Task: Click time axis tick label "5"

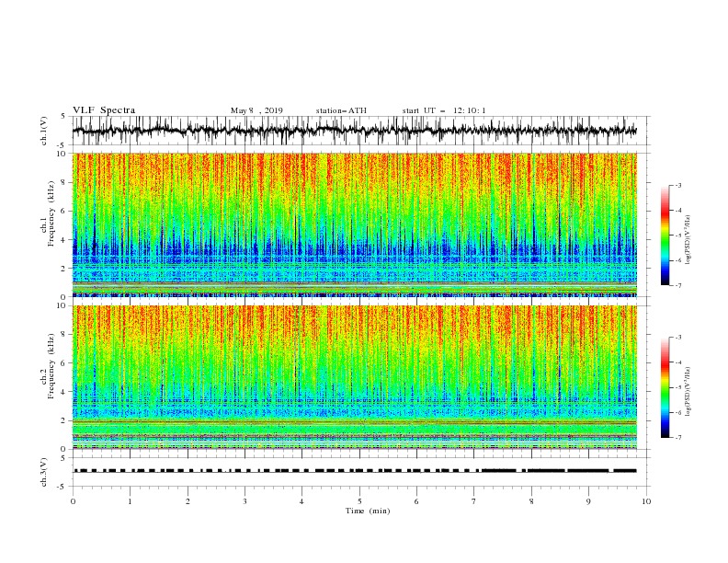Action: pos(359,501)
